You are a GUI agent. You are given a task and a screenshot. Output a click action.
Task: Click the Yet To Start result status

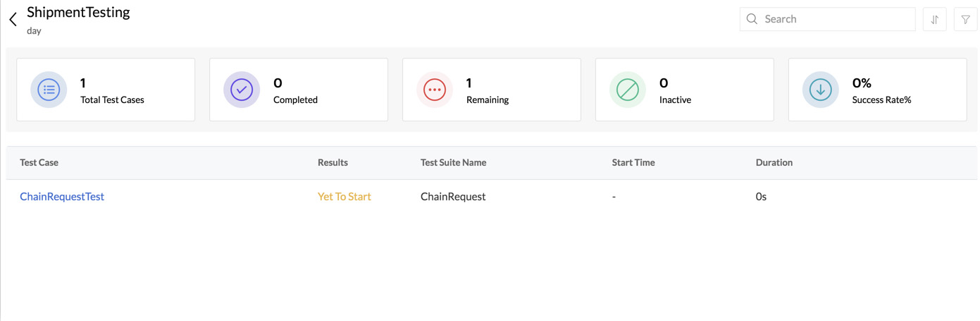point(344,197)
